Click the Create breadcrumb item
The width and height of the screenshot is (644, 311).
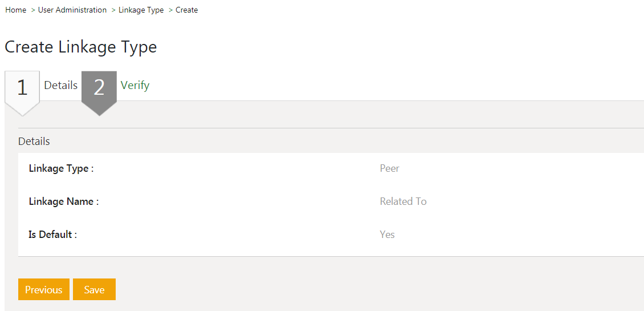point(187,10)
